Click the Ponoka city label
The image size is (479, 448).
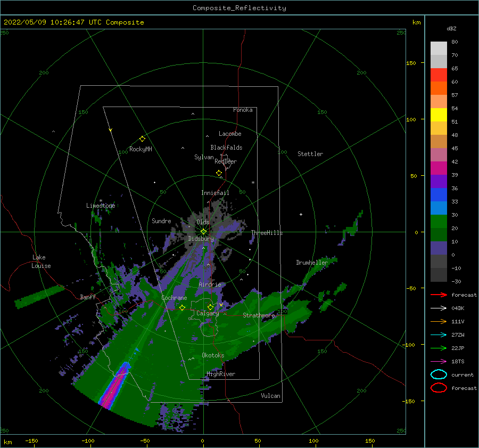click(x=243, y=110)
